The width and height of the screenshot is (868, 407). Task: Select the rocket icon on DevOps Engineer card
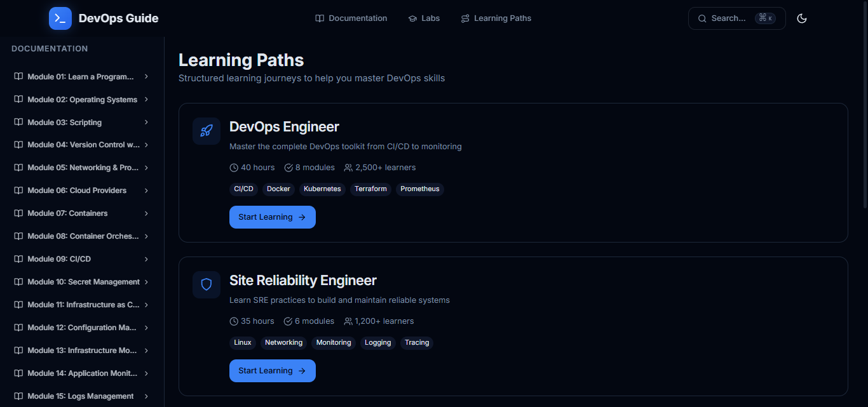click(x=206, y=131)
